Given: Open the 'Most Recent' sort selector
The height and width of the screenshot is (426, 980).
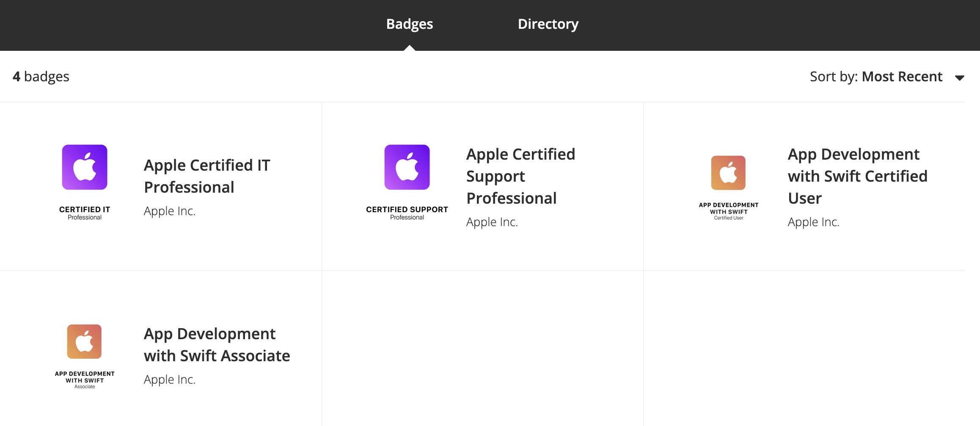Looking at the screenshot, I should [x=902, y=77].
